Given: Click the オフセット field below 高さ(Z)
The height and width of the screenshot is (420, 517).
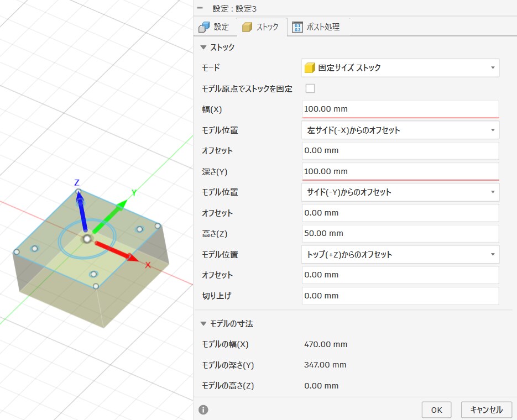Looking at the screenshot, I should pyautogui.click(x=400, y=275).
